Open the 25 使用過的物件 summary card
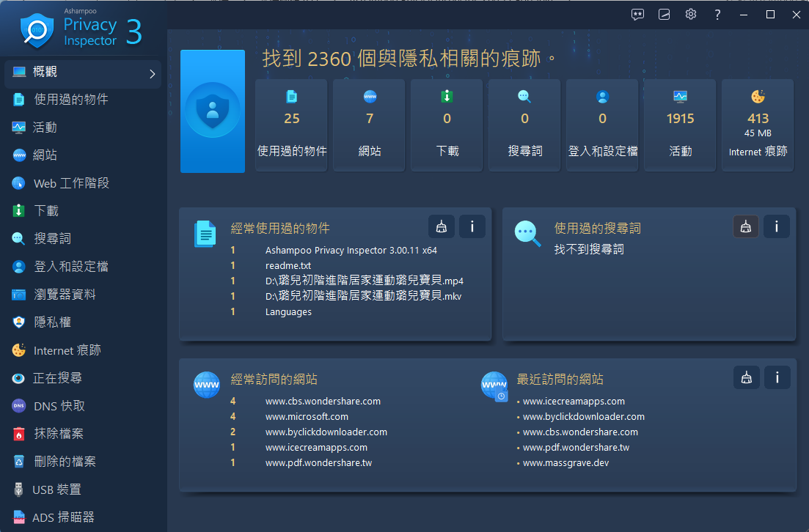 point(291,125)
